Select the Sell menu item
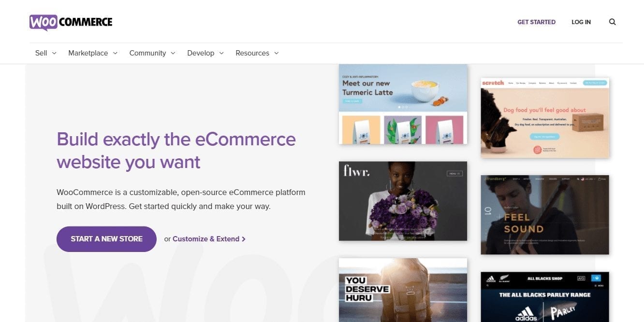644x322 pixels. point(41,53)
